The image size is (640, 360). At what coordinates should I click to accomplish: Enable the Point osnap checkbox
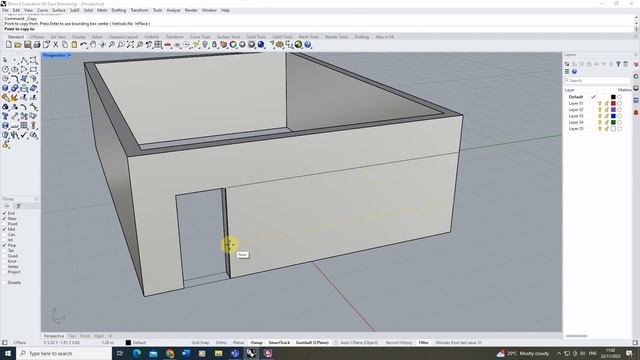click(4, 224)
